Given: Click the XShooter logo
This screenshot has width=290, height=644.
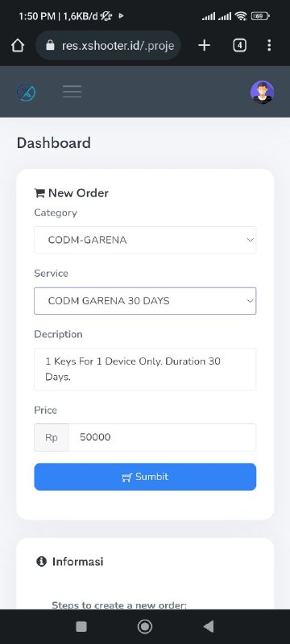Looking at the screenshot, I should point(27,92).
